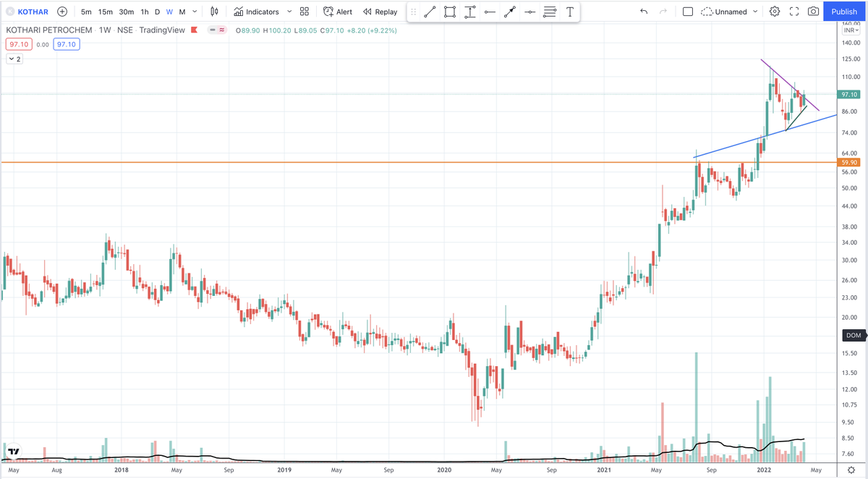Select the 1h timeframe
868x479 pixels.
coord(145,12)
